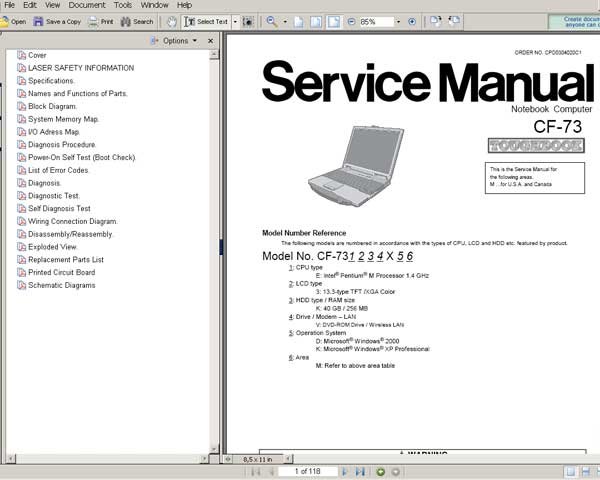Open the View menu
This screenshot has width=600, height=480.
coord(52,5)
